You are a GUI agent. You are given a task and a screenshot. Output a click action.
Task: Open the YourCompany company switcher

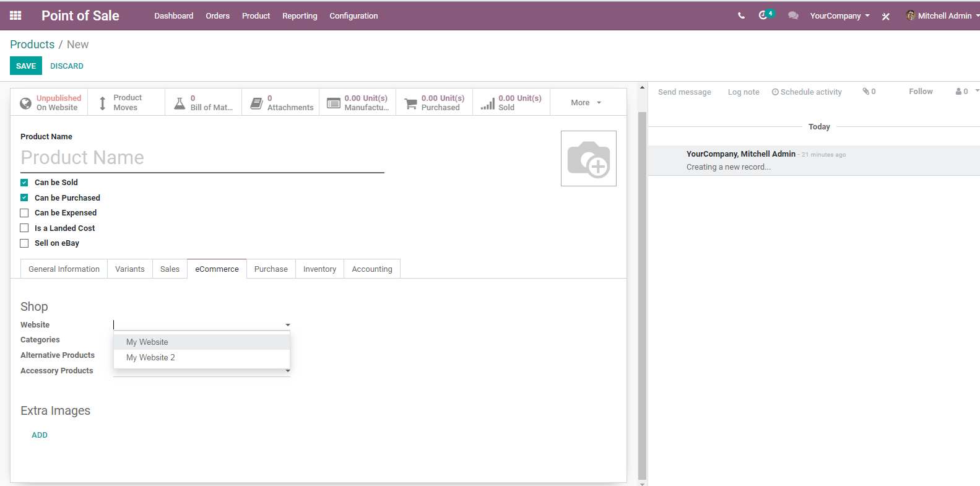(x=839, y=16)
